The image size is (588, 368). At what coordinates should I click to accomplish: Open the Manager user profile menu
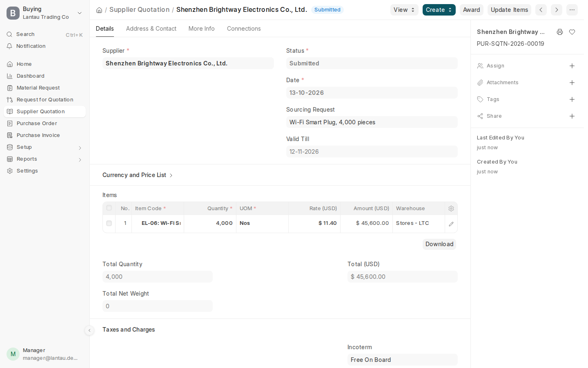coord(45,354)
